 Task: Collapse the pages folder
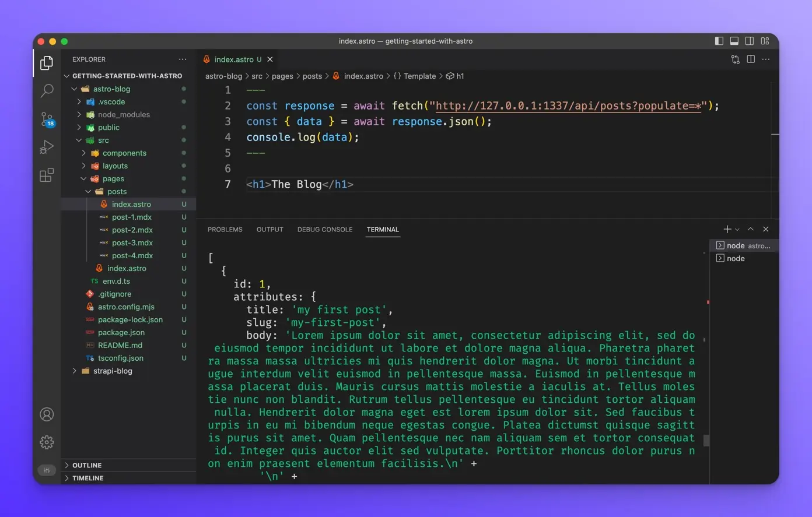click(113, 179)
